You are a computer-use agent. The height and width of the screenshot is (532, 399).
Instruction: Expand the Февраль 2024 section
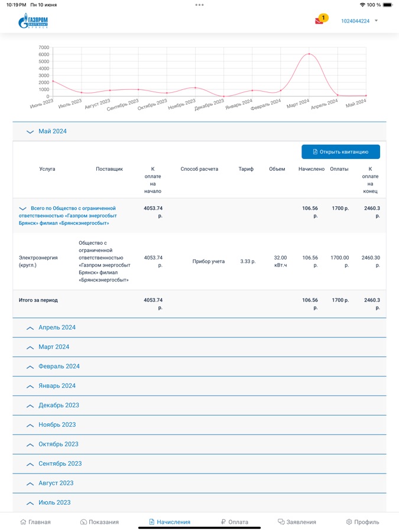pos(59,366)
